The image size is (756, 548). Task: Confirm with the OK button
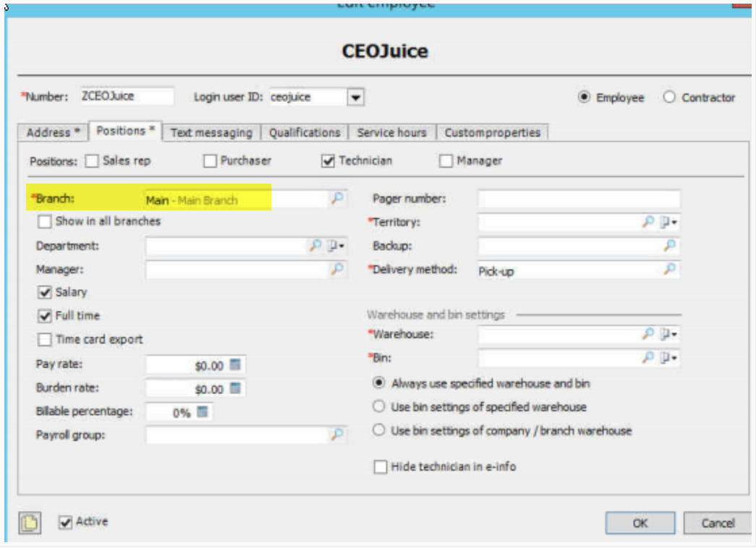640,523
